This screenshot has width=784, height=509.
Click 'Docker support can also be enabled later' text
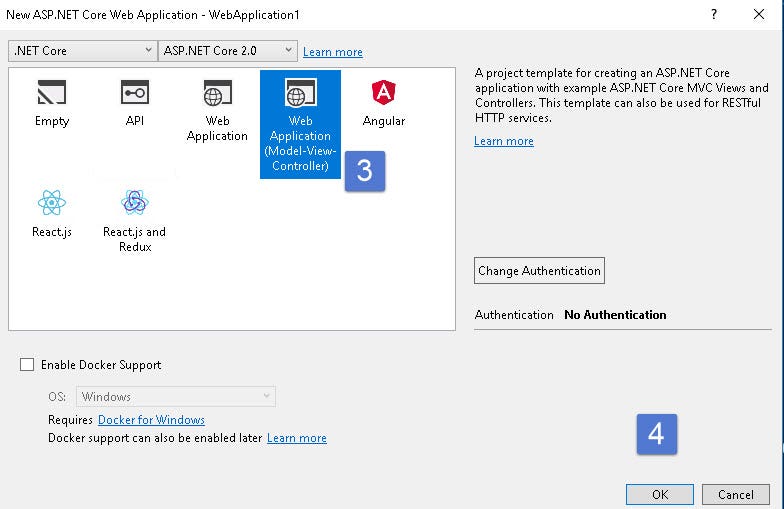(155, 438)
